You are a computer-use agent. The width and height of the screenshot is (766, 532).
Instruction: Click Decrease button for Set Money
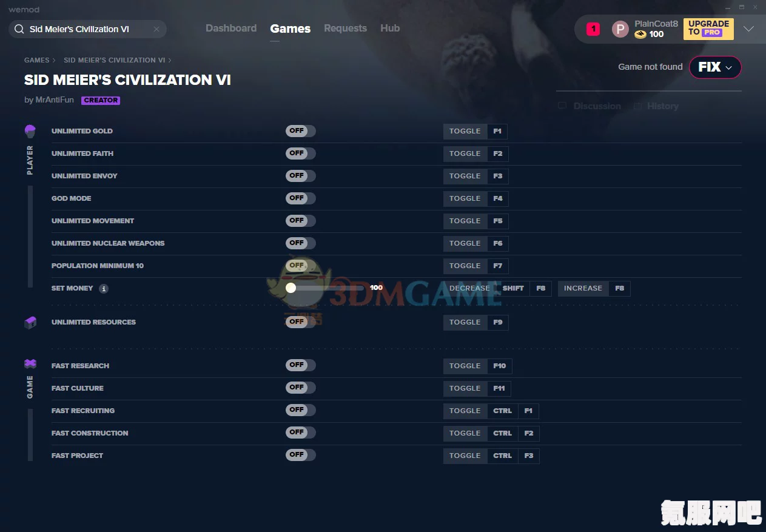(469, 288)
